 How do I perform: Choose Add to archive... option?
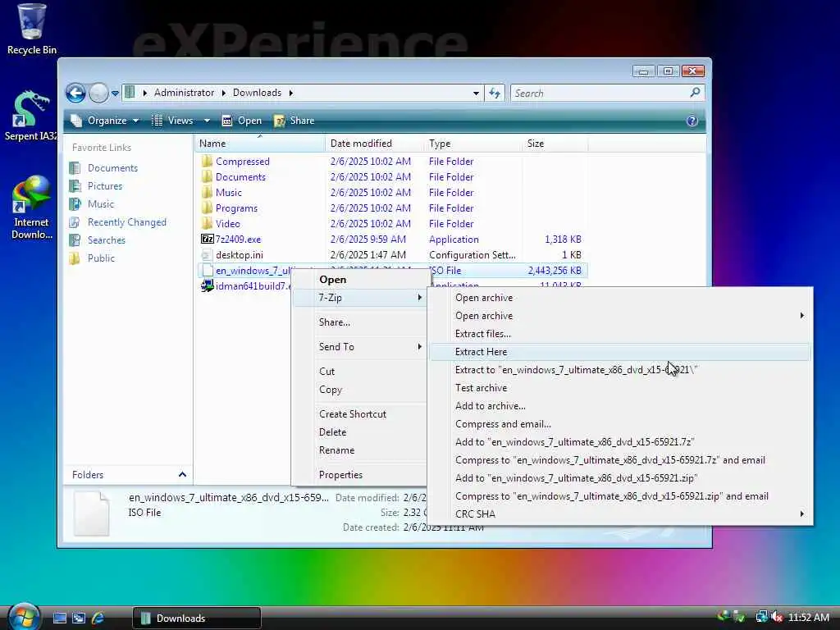pyautogui.click(x=620, y=406)
